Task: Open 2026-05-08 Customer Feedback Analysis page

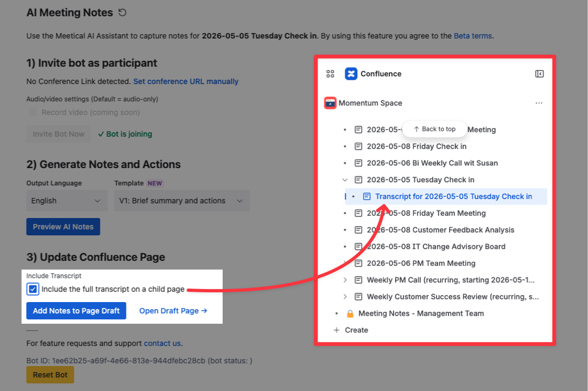Action: [x=440, y=229]
